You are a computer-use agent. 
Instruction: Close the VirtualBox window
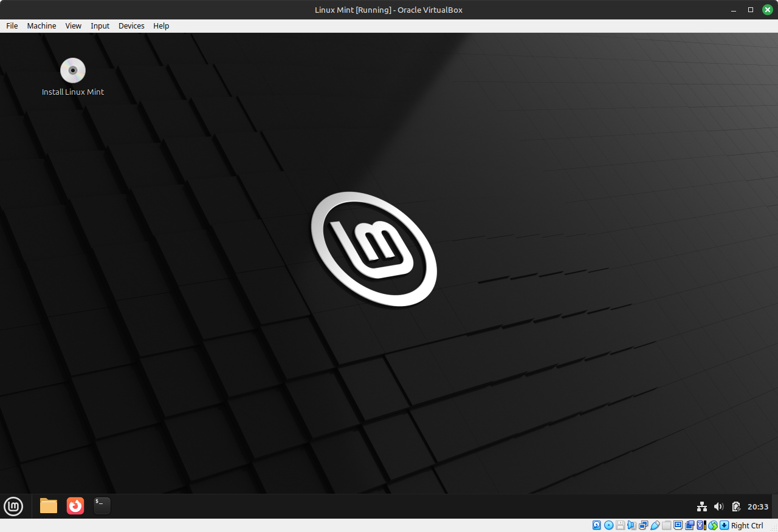768,10
